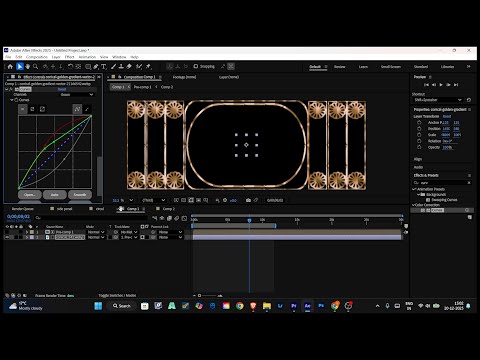This screenshot has width=480, height=360.
Task: Click Reset next to Layer Transform
Action: click(447, 116)
